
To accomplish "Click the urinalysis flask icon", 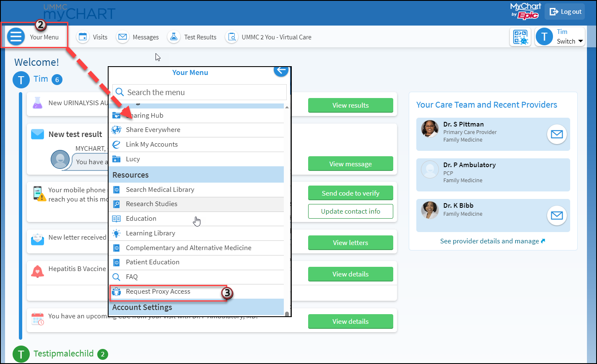I will pos(37,103).
